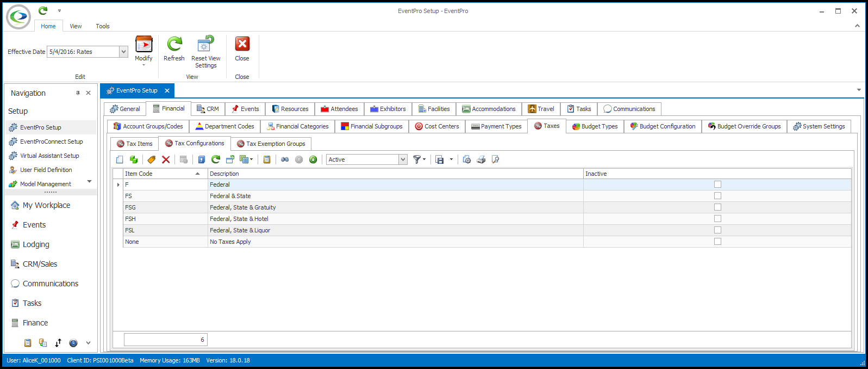Click the window restore icon beside the green refresh
This screenshot has width=868, height=369.
[230, 159]
